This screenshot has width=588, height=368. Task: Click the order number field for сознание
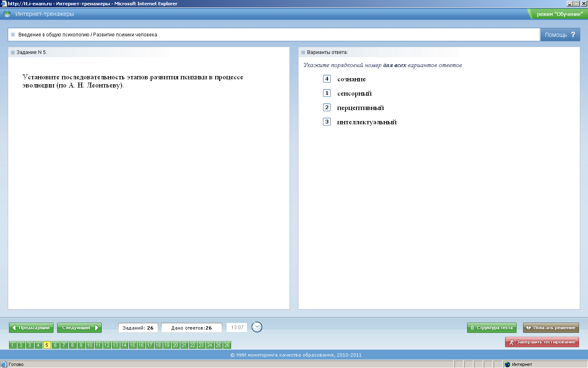pos(327,79)
